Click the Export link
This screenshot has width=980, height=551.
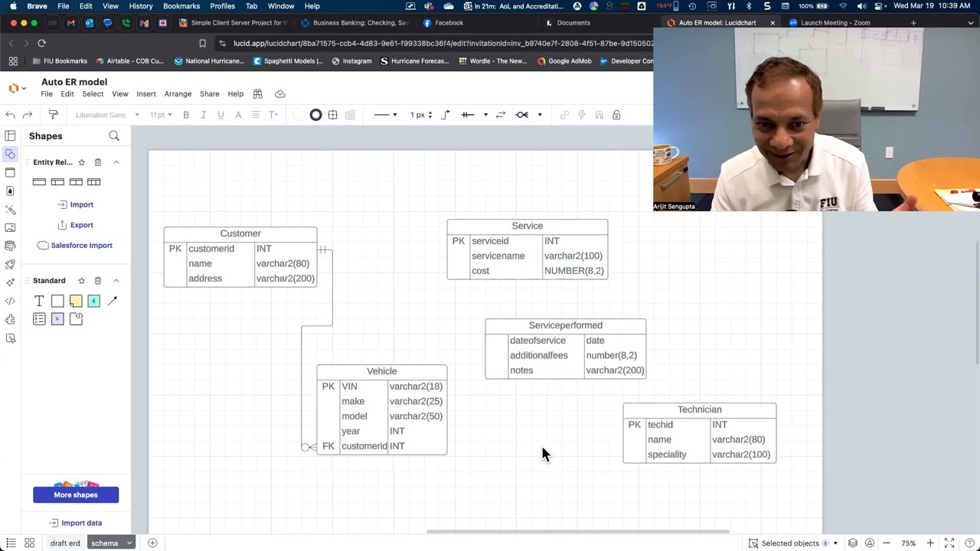[x=76, y=225]
